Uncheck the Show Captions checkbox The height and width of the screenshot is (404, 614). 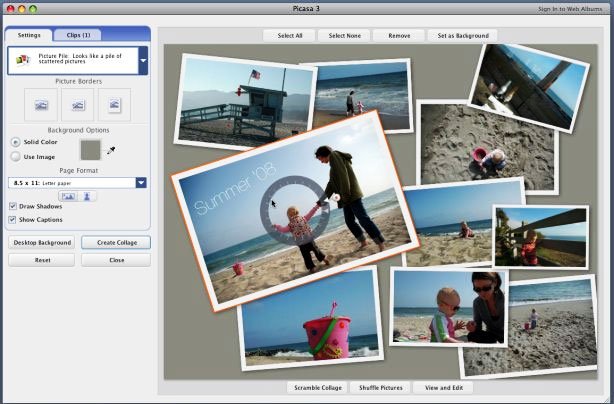tap(13, 219)
